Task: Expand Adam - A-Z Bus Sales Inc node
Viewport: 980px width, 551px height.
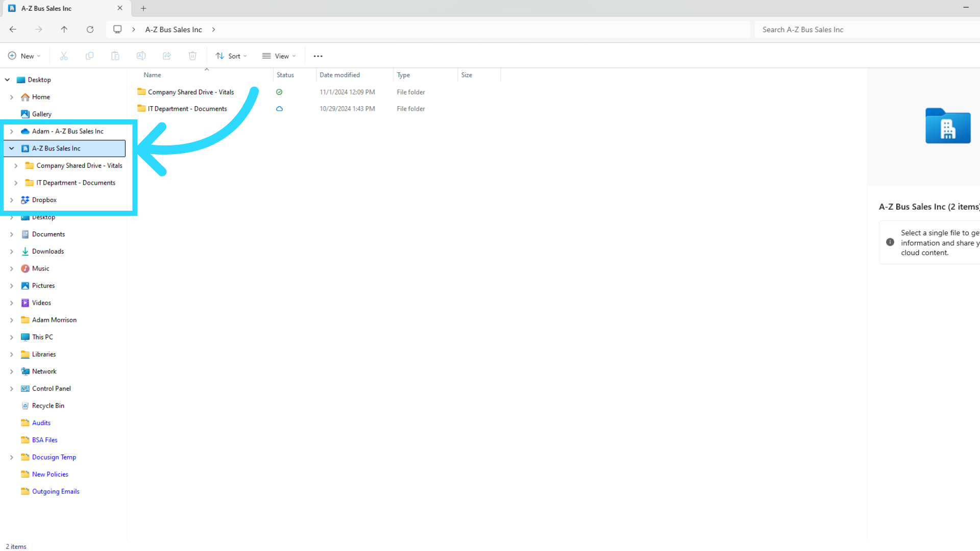Action: click(x=12, y=131)
